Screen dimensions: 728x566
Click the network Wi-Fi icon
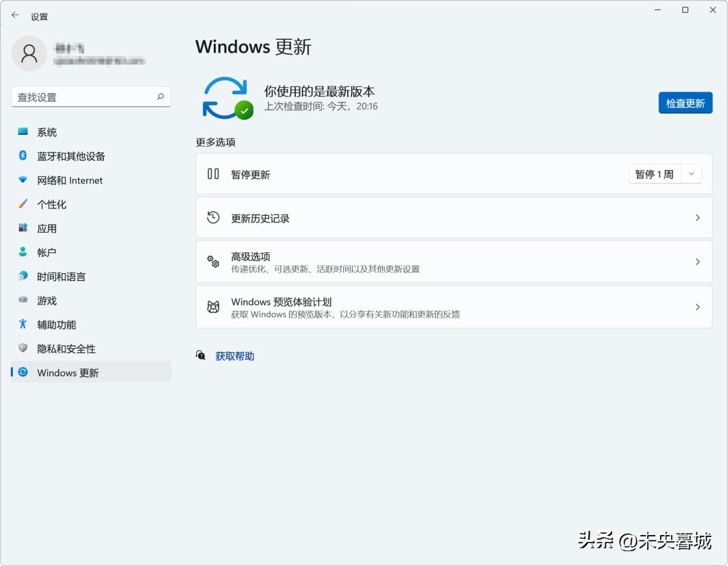(23, 179)
